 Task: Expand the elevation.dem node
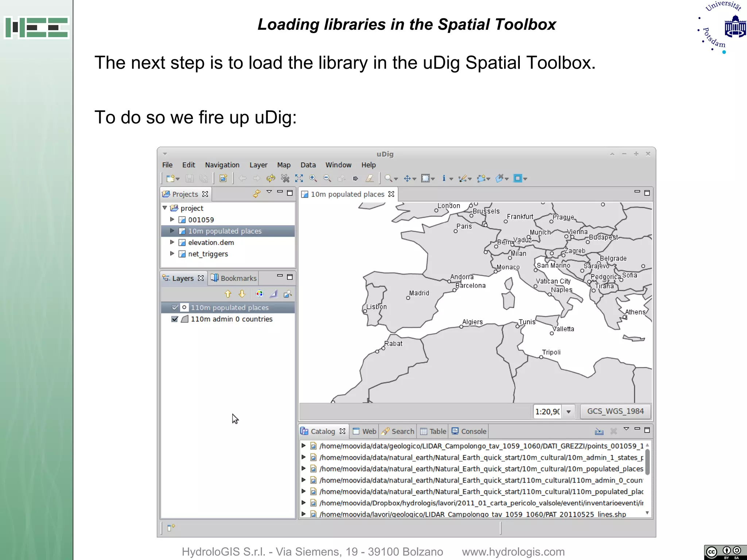point(172,242)
